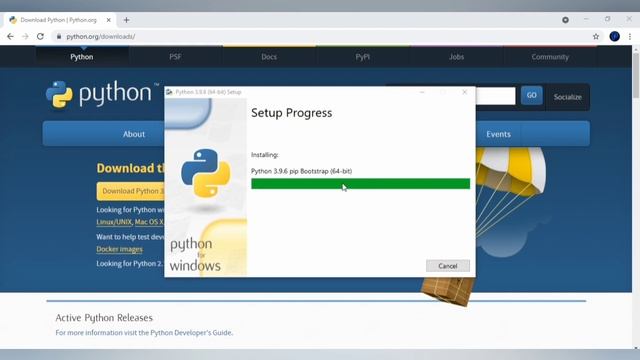Open the Chrome profile avatar
The width and height of the screenshot is (640, 360).
point(614,36)
